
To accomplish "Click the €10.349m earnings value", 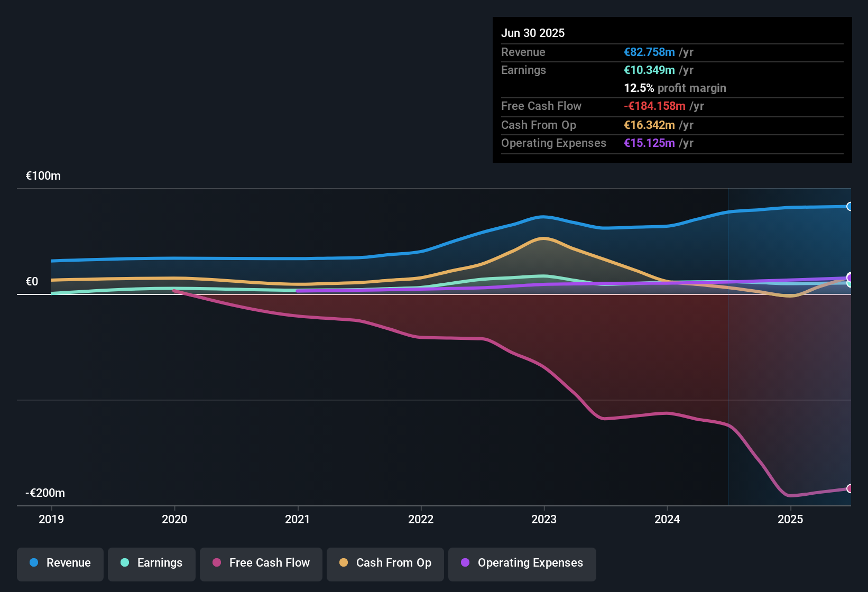I will click(x=649, y=70).
